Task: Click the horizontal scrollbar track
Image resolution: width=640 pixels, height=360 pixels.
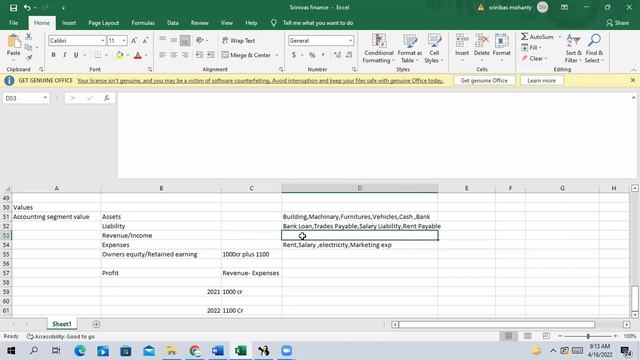Action: [x=496, y=324]
